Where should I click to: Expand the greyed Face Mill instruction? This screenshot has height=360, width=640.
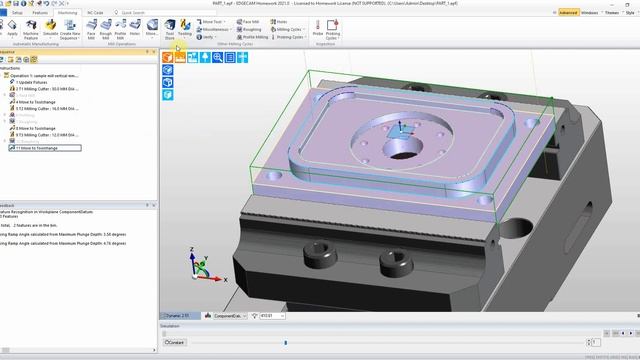pos(5,95)
